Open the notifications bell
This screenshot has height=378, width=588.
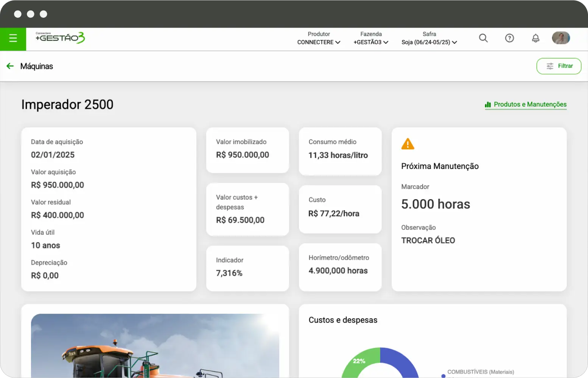tap(535, 38)
